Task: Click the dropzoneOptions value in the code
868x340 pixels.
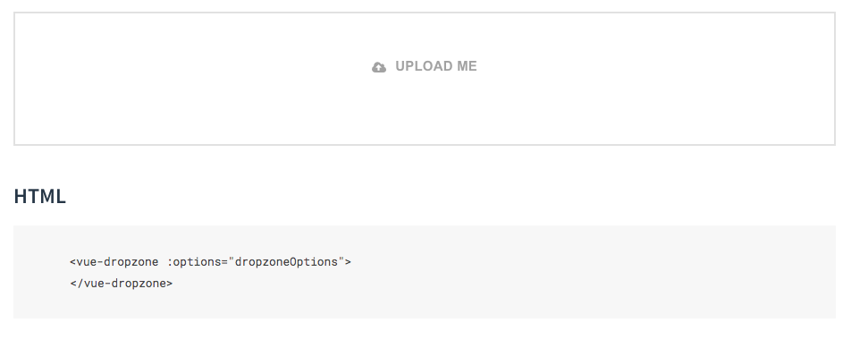Action: click(x=286, y=262)
